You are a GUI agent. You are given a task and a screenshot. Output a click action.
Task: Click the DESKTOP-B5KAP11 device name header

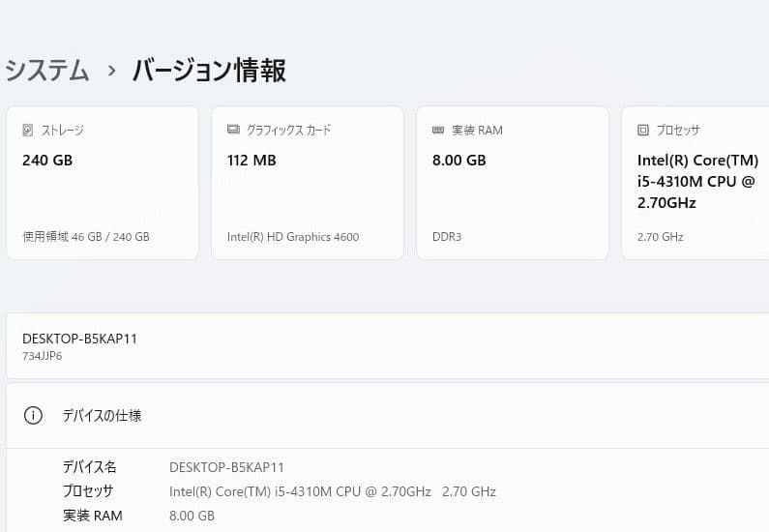click(x=80, y=339)
